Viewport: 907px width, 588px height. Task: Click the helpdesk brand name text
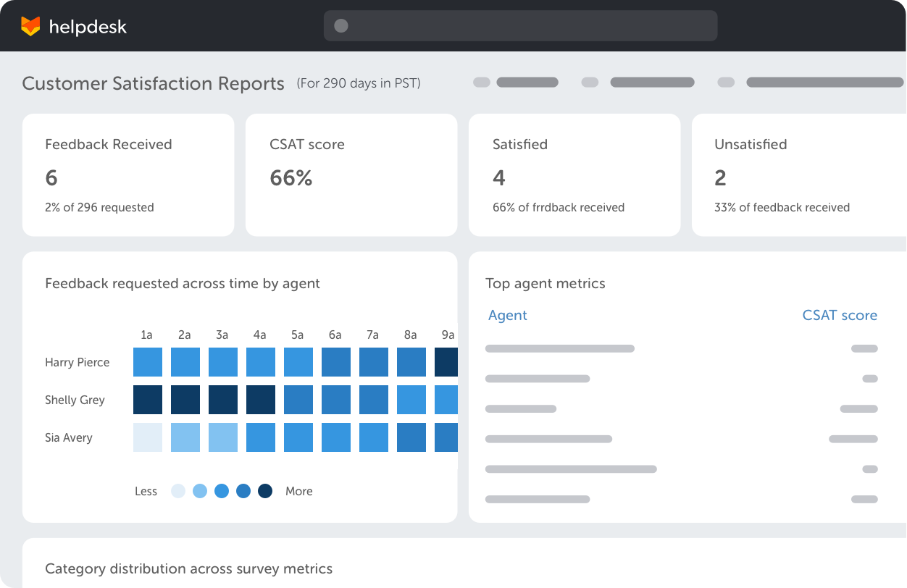pos(88,28)
